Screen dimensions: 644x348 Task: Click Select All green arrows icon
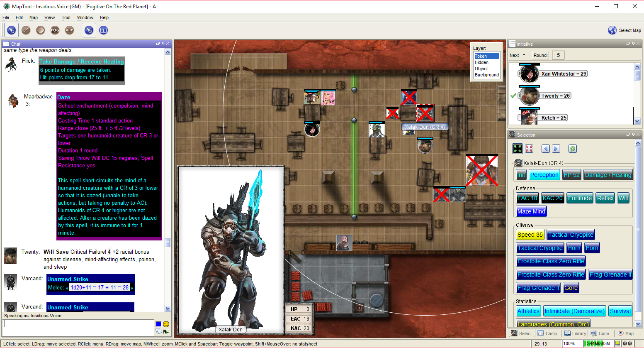[x=517, y=149]
